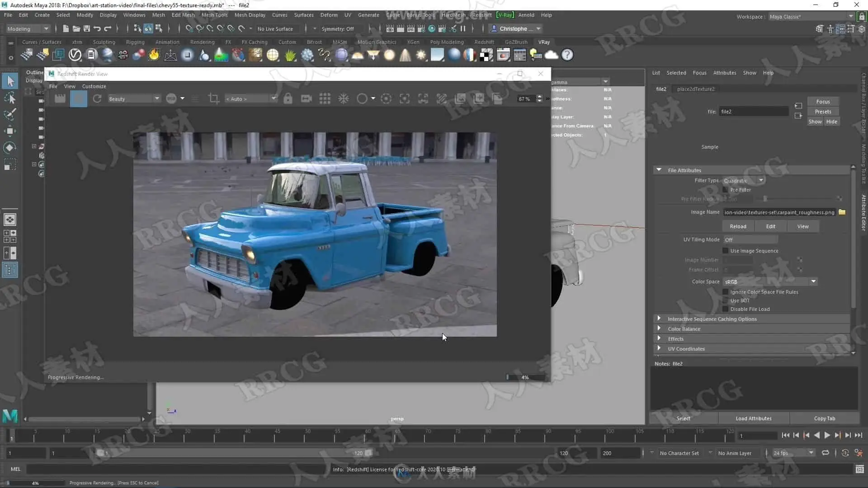868x488 pixels.
Task: Open the Redshift menu in menu bar
Action: point(481,15)
